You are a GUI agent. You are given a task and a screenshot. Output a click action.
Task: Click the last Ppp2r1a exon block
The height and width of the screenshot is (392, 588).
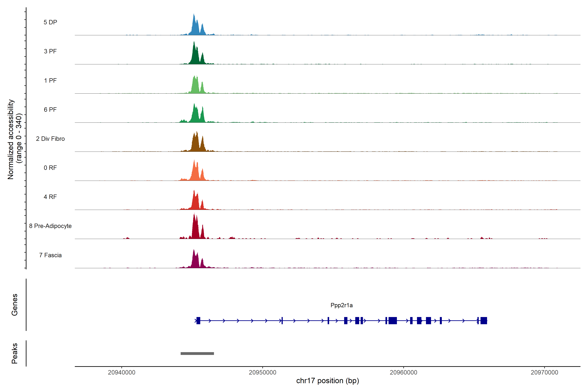tap(483, 320)
